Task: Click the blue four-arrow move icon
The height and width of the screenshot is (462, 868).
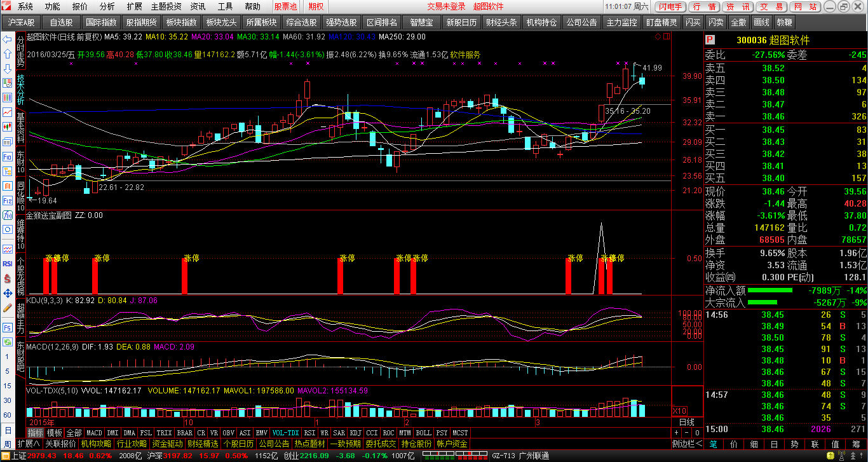Action: (8, 293)
